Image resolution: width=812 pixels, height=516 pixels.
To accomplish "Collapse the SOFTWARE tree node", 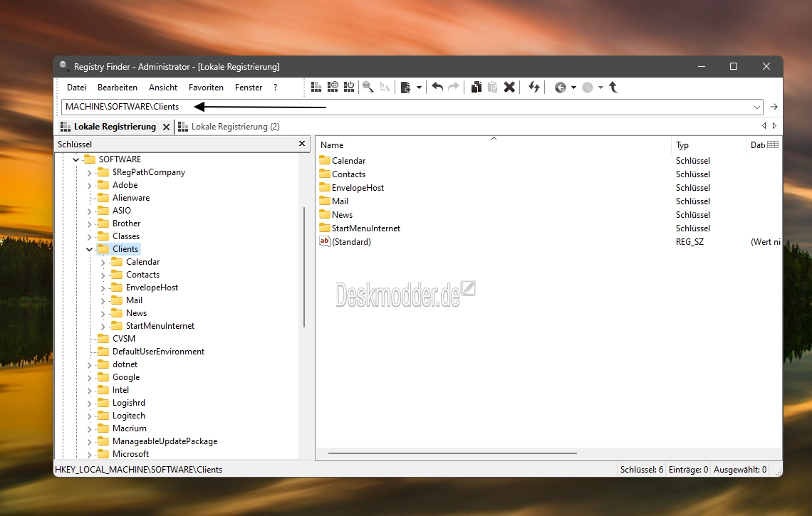I will (76, 159).
